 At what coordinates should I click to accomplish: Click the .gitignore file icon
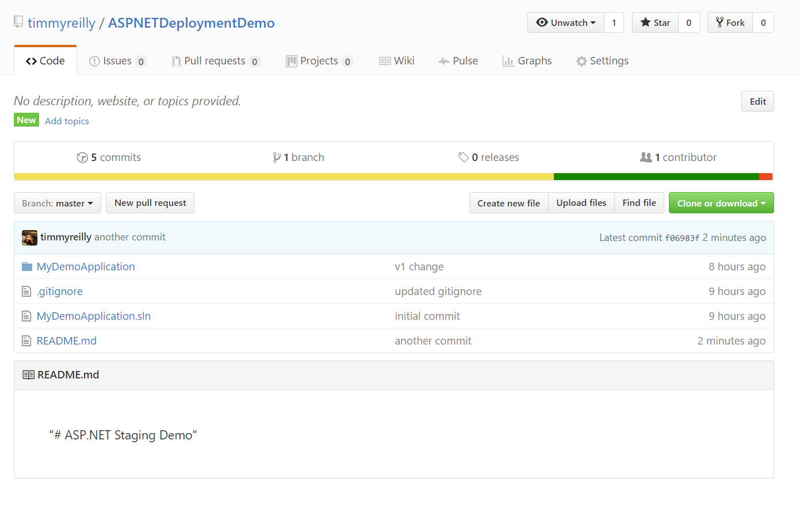coord(26,291)
